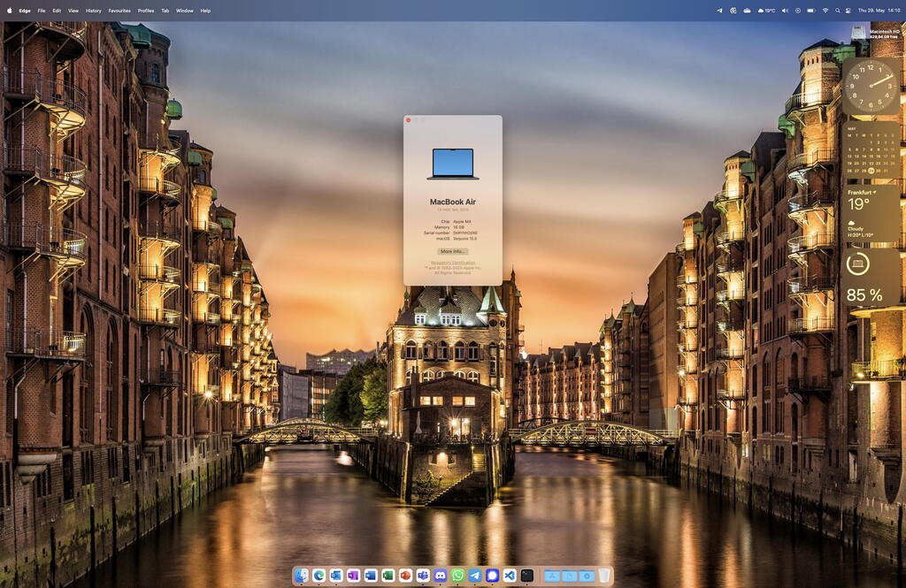
Task: Open Terminal from the Dock
Action: coord(527,576)
